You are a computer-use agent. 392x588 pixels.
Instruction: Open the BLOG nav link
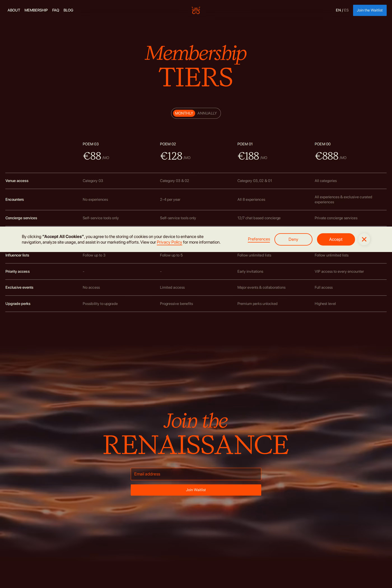point(68,10)
